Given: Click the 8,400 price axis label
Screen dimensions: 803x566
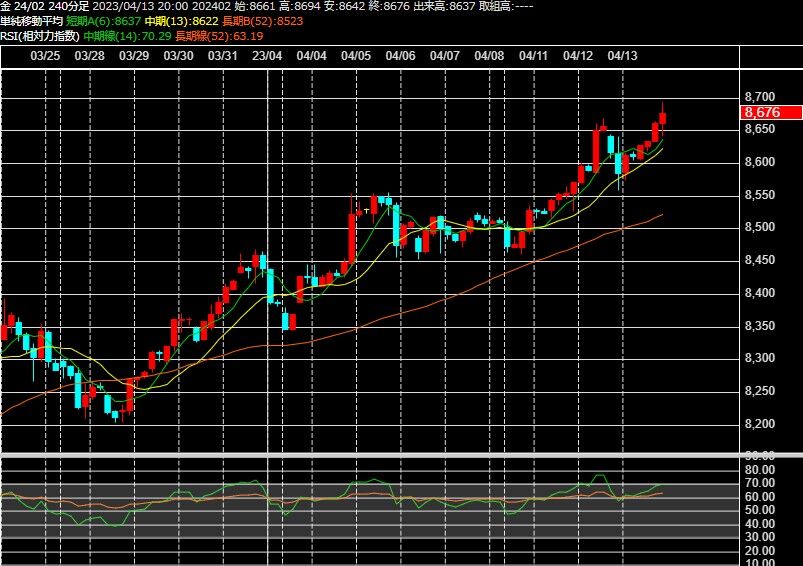Looking at the screenshot, I should click(760, 293).
